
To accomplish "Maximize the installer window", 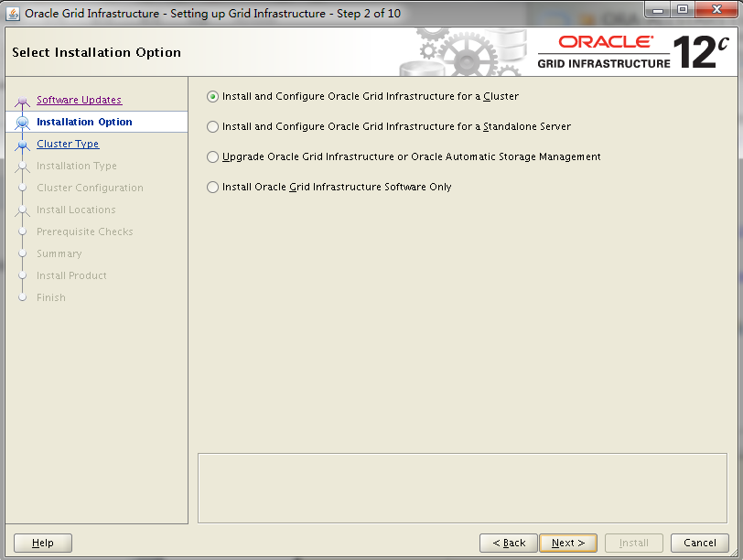I will [x=683, y=10].
